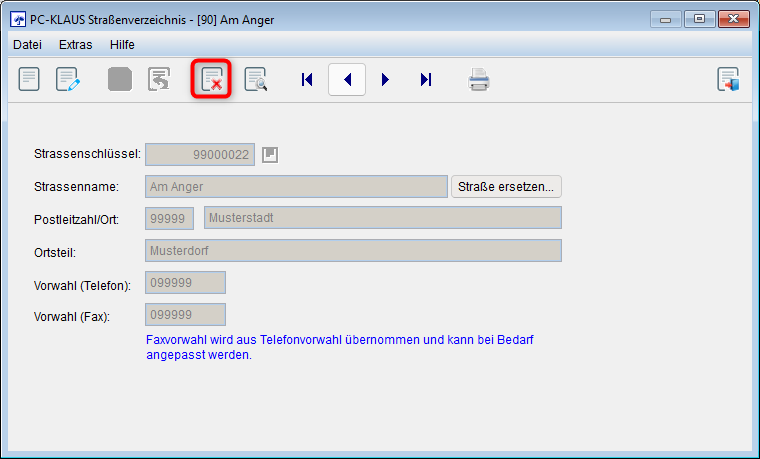Jump to the last record

click(x=426, y=80)
